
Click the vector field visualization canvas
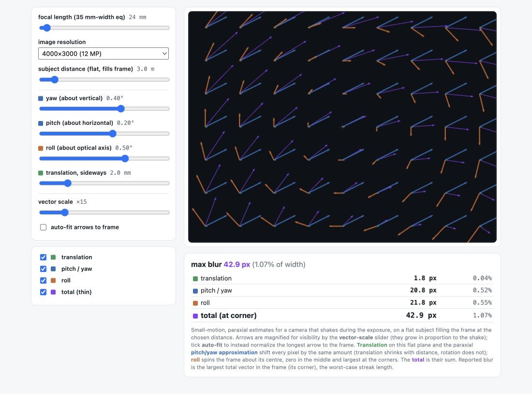(x=342, y=127)
